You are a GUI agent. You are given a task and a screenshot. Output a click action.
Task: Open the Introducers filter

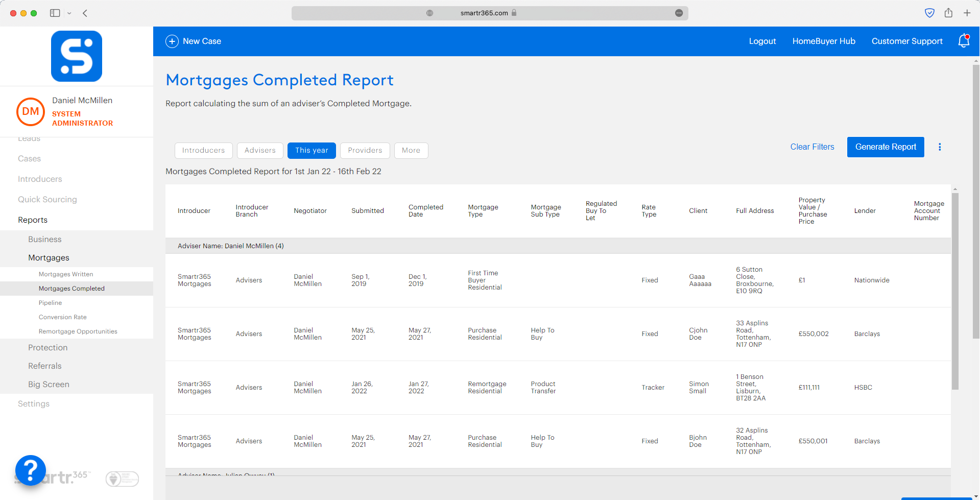tap(204, 151)
